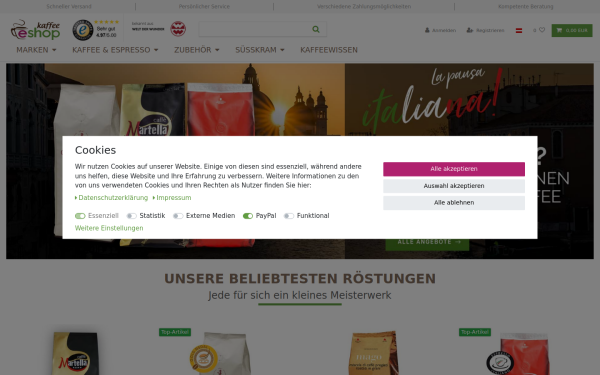Enable the Externe Medien cookie switch

coord(178,216)
